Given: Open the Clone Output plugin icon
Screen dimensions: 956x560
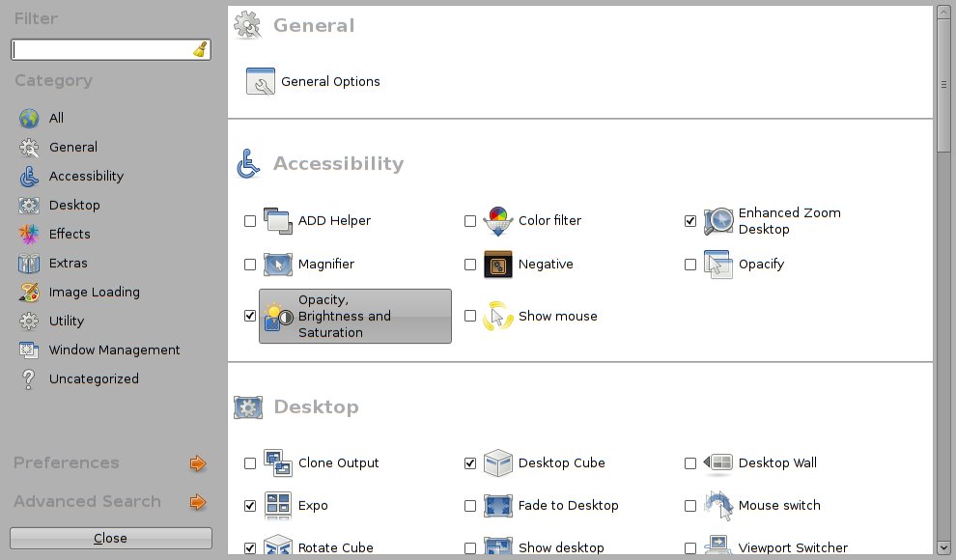Looking at the screenshot, I should tap(277, 463).
